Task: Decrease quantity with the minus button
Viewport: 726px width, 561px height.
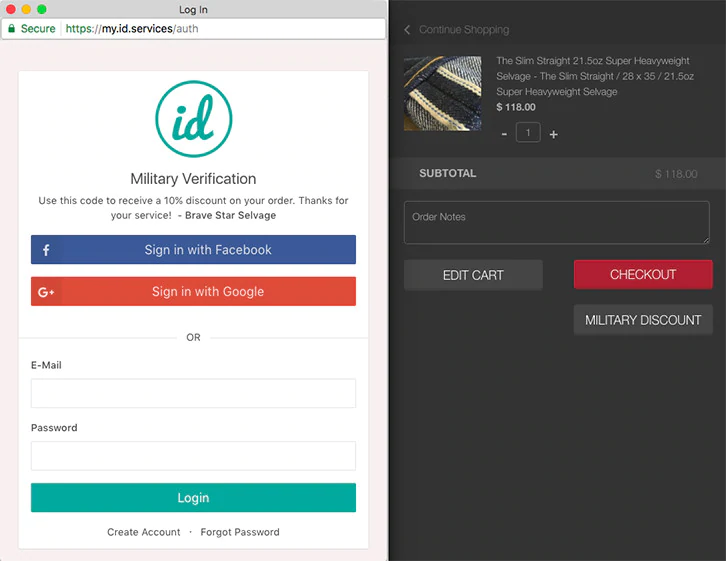Action: 504,134
